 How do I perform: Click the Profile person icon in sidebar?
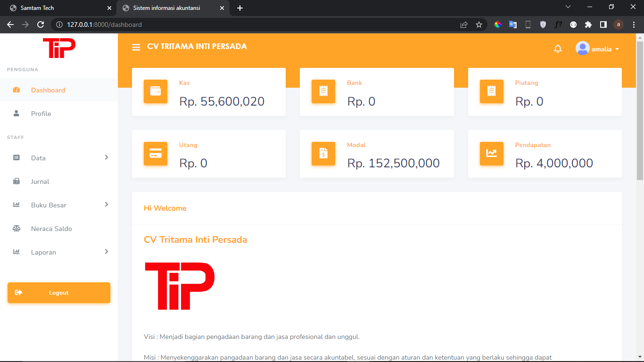tap(17, 114)
